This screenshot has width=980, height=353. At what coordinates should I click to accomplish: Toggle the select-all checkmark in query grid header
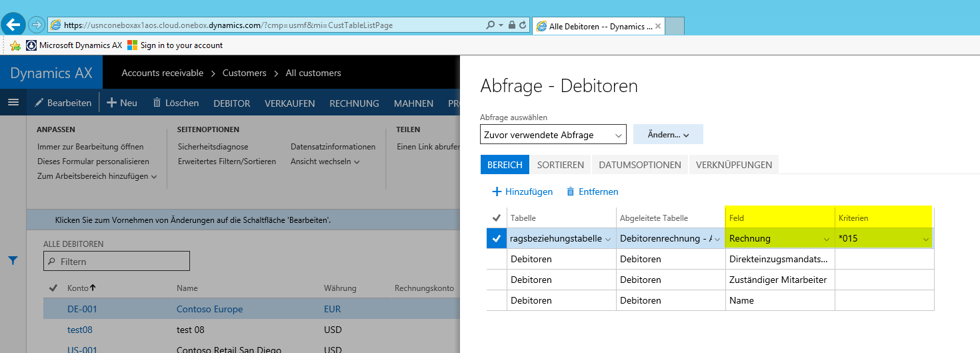click(x=496, y=218)
